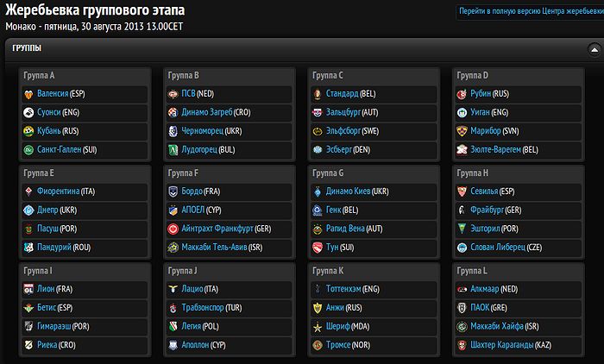Click the Rubin club crest icon
The height and width of the screenshot is (364, 604).
(x=462, y=93)
